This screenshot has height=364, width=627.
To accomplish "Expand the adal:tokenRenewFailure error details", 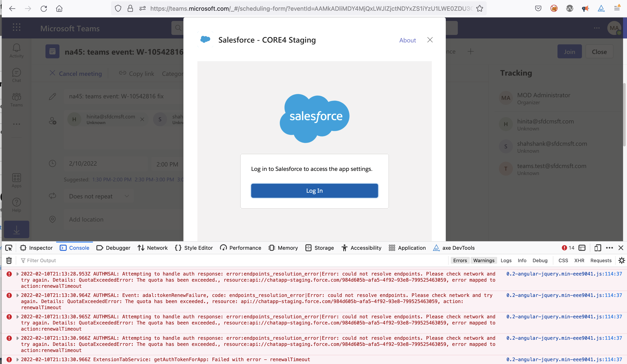I will coord(17,295).
